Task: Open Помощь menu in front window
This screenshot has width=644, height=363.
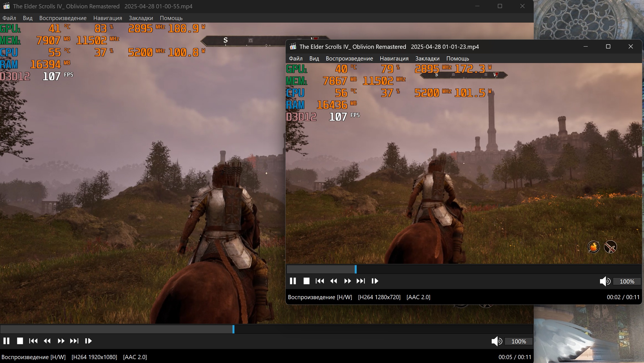Action: point(457,59)
